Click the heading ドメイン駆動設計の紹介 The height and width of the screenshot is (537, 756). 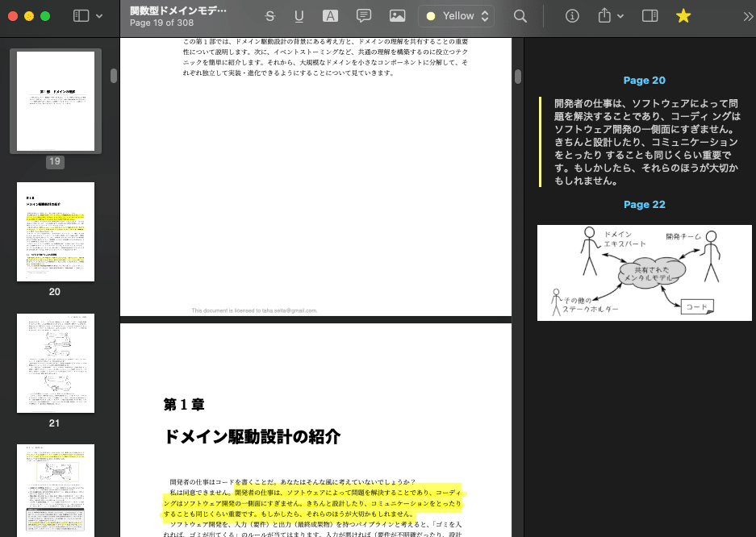pyautogui.click(x=253, y=437)
